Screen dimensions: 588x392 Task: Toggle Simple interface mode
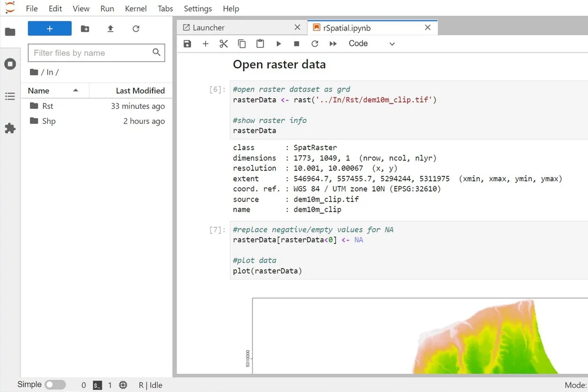coord(56,384)
